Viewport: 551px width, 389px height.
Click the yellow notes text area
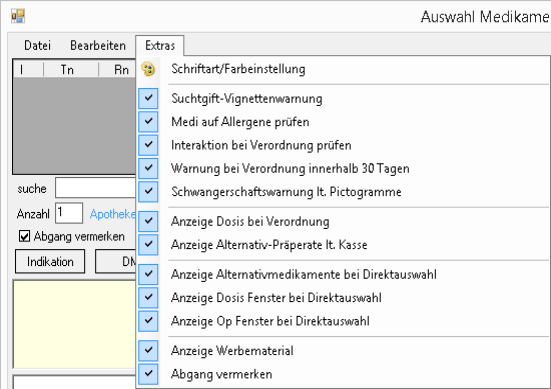[x=74, y=324]
